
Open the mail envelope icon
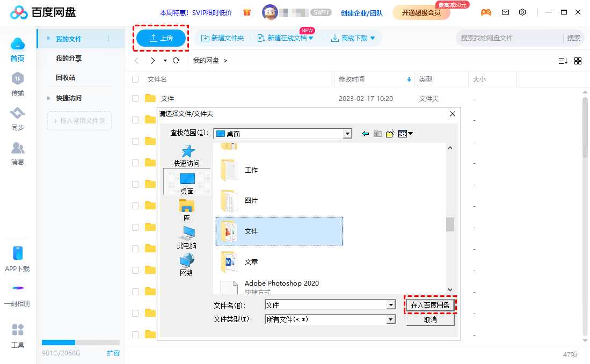click(x=505, y=12)
